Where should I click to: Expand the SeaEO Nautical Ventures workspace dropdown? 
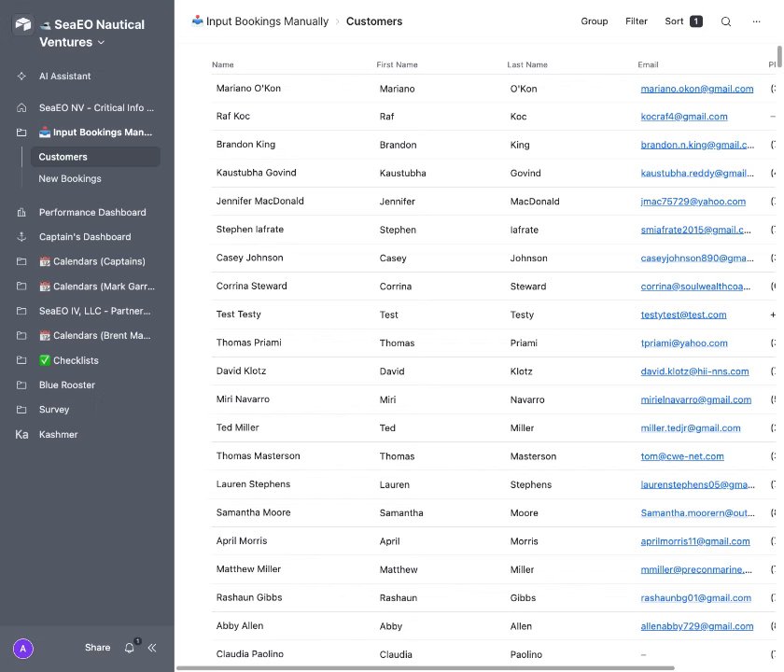(x=101, y=43)
